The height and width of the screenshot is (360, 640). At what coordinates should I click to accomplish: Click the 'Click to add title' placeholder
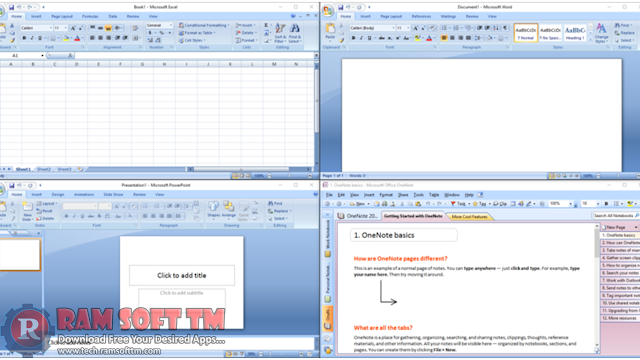[x=182, y=276]
